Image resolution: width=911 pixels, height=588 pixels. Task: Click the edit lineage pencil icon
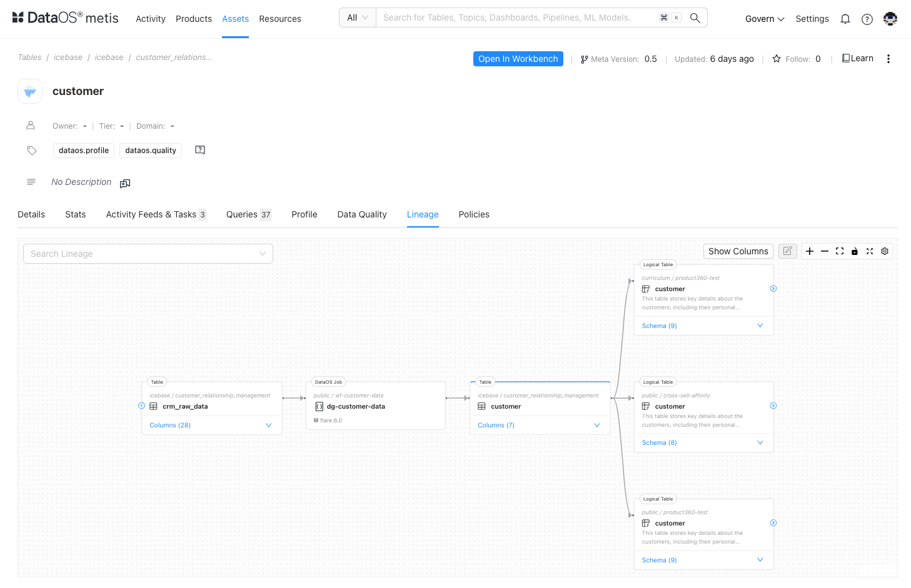[x=788, y=251]
